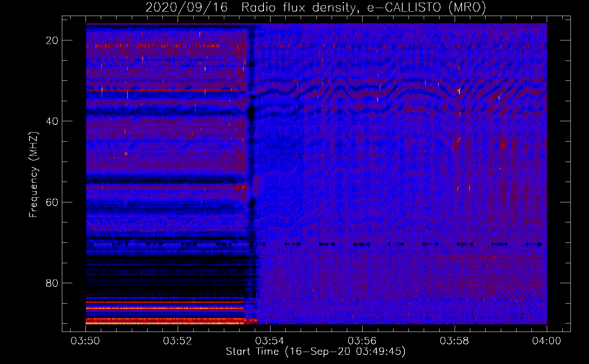This screenshot has width=589, height=364.
Task: Click the 03:56 time tick label
Action: point(362,341)
